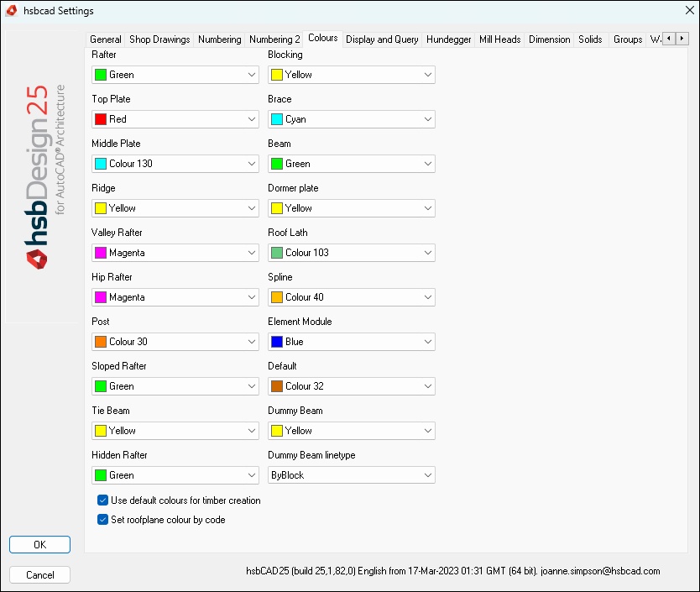
Task: Click the 'Dormer plate' label
Action: coord(293,188)
